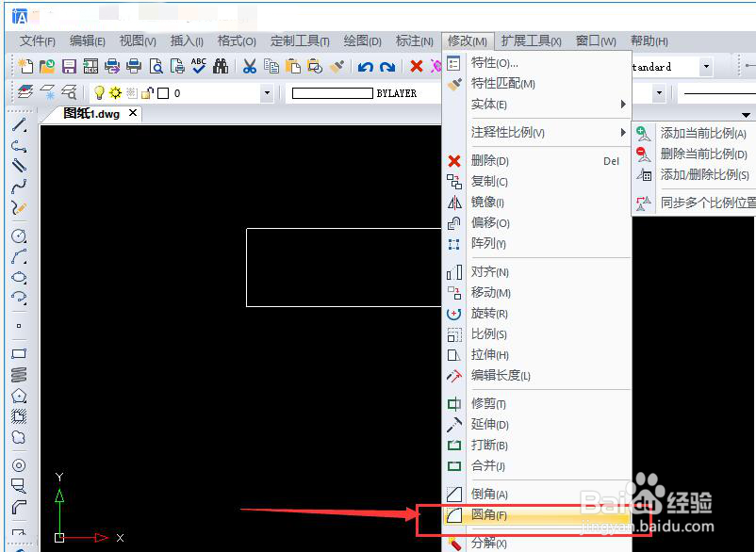Select the Ellipse draw tool
Viewport: 756px width, 552px height.
[x=19, y=278]
